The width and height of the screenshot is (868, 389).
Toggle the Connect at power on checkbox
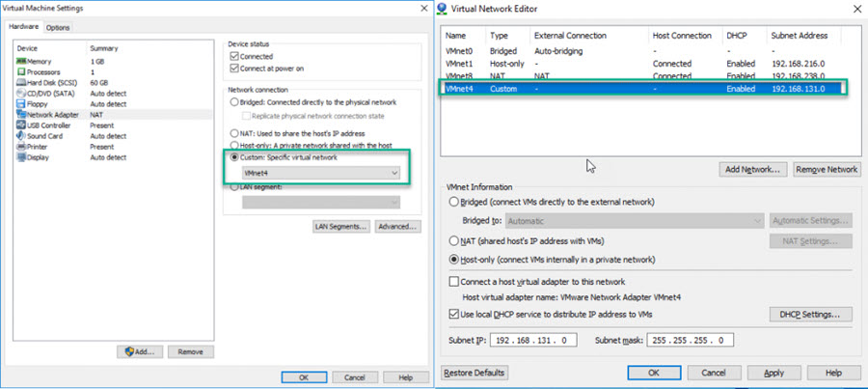coord(235,68)
